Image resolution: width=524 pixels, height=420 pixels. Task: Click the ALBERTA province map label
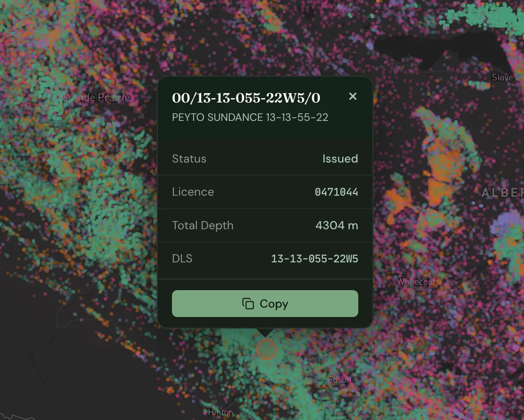[503, 193]
